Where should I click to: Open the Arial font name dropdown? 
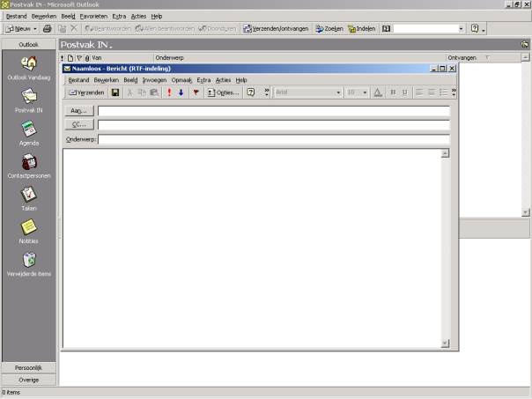click(338, 92)
